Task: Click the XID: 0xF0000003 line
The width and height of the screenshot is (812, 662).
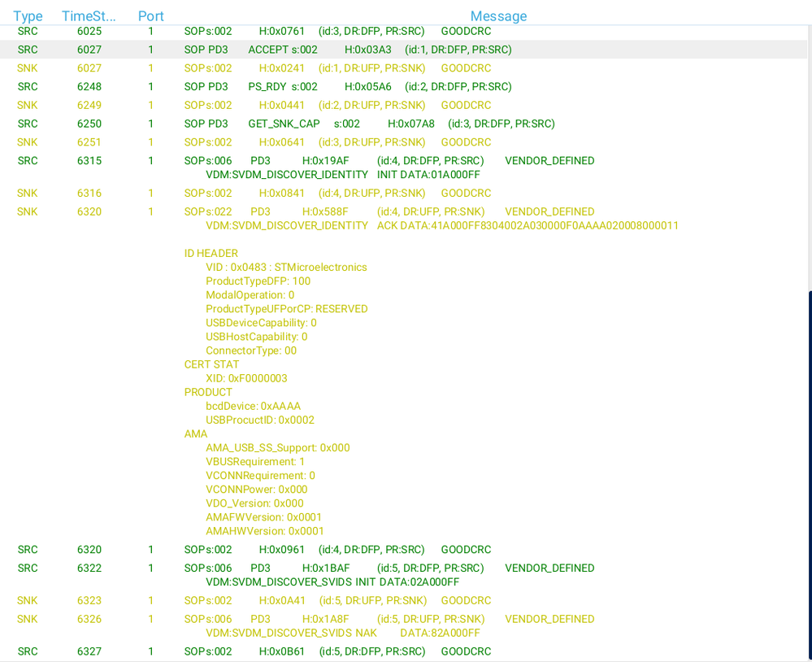Action: pyautogui.click(x=246, y=379)
